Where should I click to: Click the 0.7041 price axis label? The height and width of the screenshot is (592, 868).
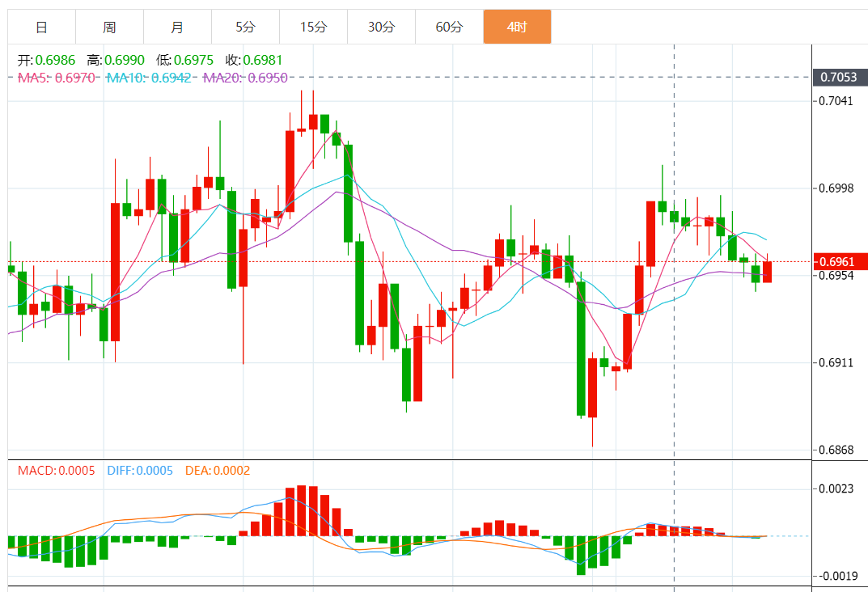(x=836, y=101)
